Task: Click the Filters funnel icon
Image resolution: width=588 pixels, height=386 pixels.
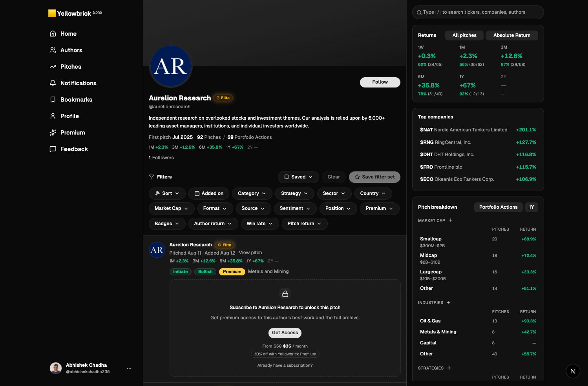Action: pos(152,177)
